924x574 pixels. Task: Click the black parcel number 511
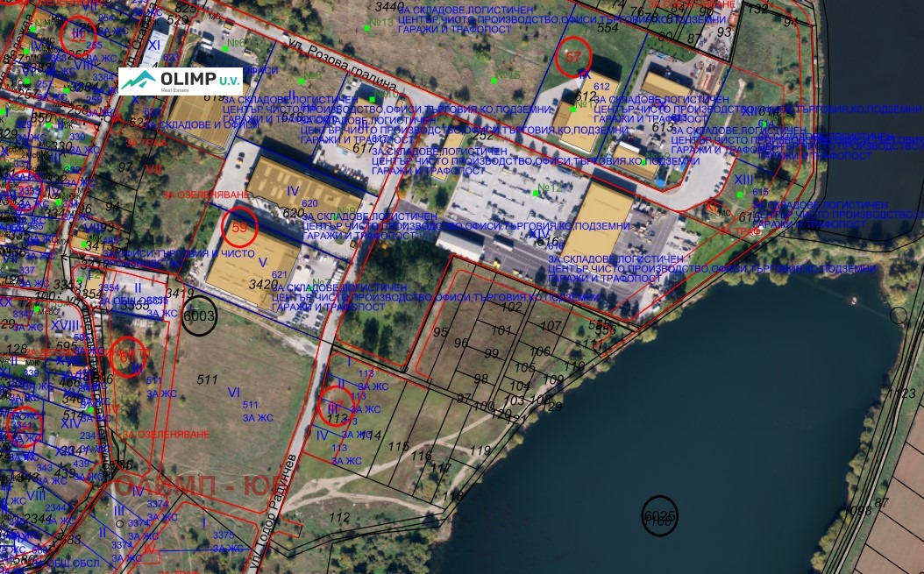tap(207, 379)
